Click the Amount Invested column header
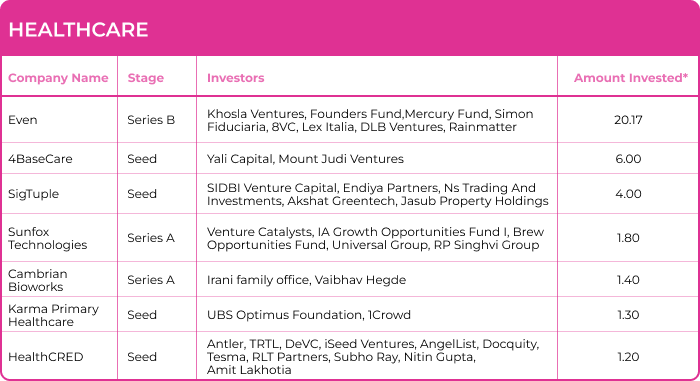The width and height of the screenshot is (700, 381). click(631, 78)
